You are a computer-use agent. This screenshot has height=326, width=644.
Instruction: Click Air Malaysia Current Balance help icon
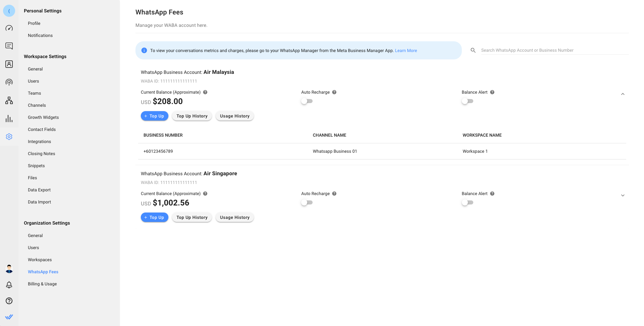tap(205, 92)
